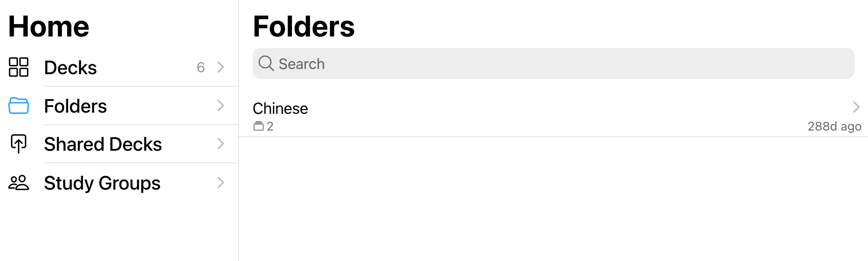The width and height of the screenshot is (868, 261).
Task: Go to the Shared Decks label
Action: click(103, 144)
